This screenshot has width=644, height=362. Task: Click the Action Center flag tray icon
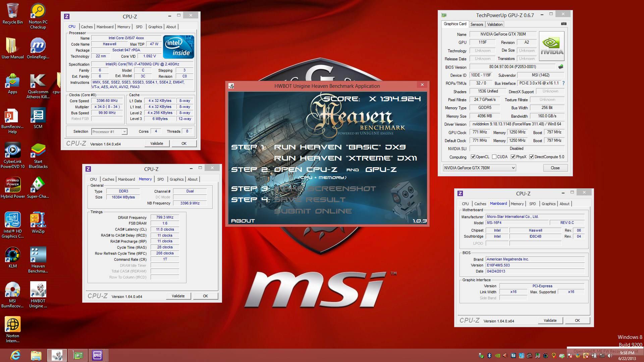coord(570,356)
